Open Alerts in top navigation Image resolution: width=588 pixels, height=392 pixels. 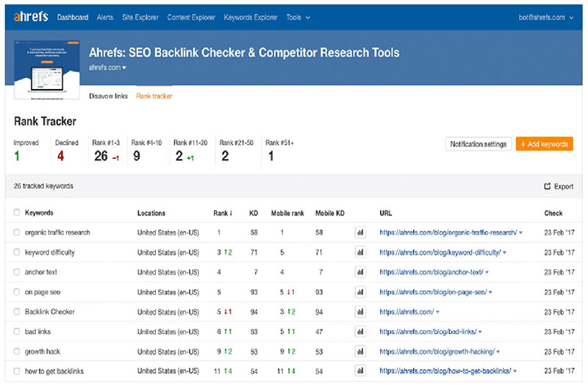(105, 17)
